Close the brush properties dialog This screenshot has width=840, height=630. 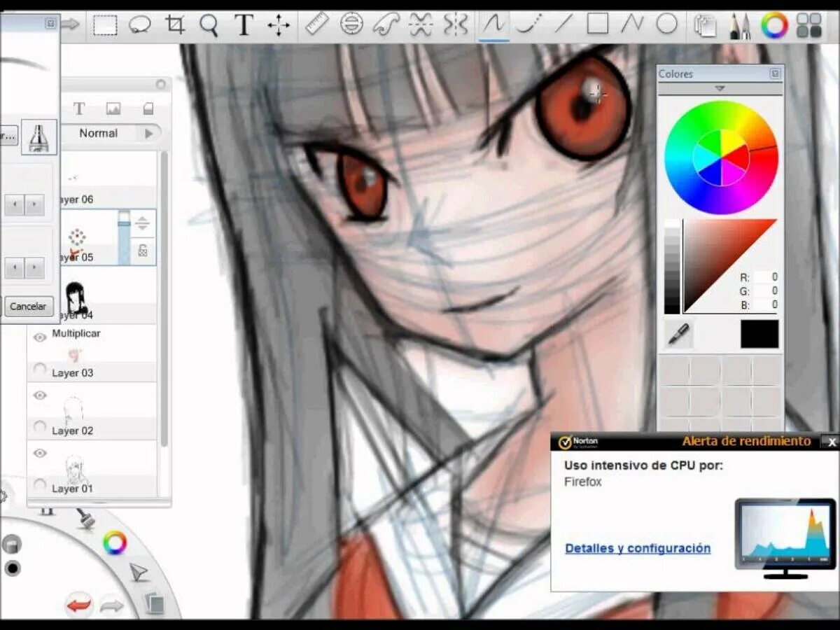click(50, 23)
